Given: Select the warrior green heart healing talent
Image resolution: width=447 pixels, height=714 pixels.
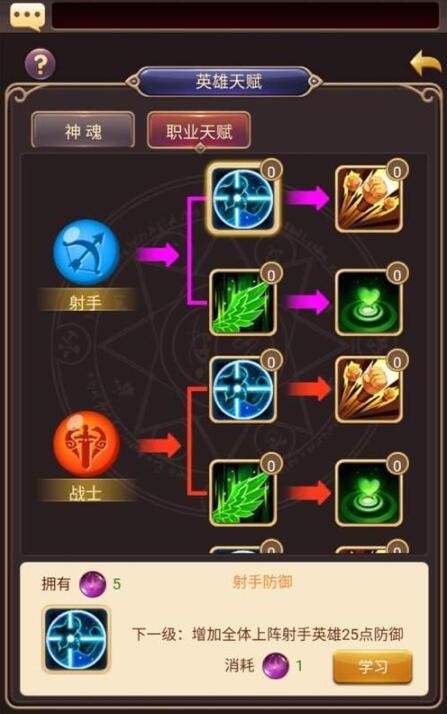Looking at the screenshot, I should (x=369, y=493).
